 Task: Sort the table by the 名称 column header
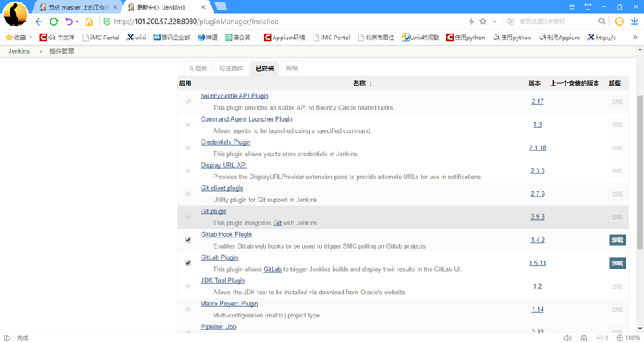pos(362,83)
